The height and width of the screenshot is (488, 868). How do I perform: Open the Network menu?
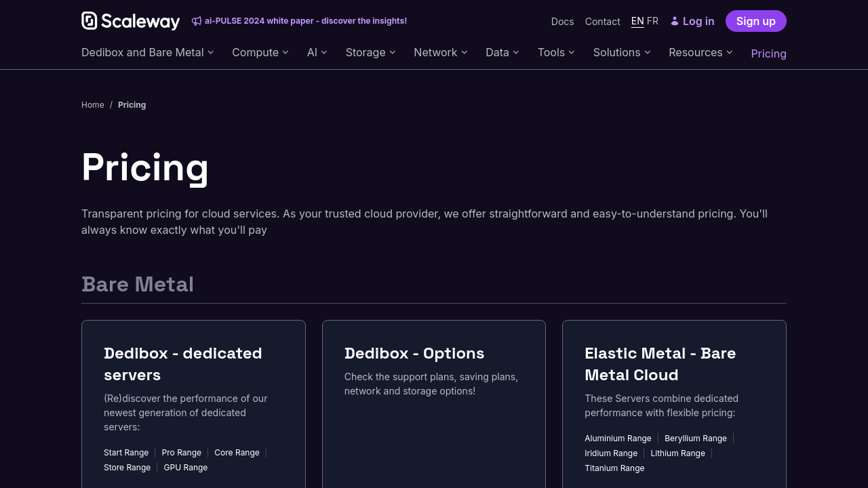tap(440, 53)
